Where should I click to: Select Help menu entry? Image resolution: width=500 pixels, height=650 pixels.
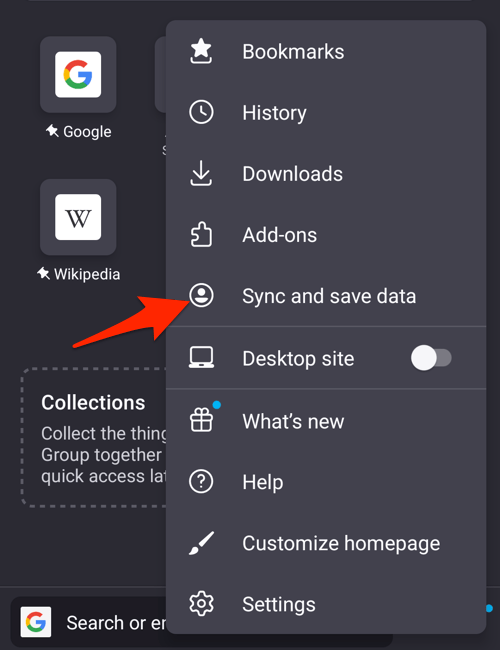pos(326,482)
